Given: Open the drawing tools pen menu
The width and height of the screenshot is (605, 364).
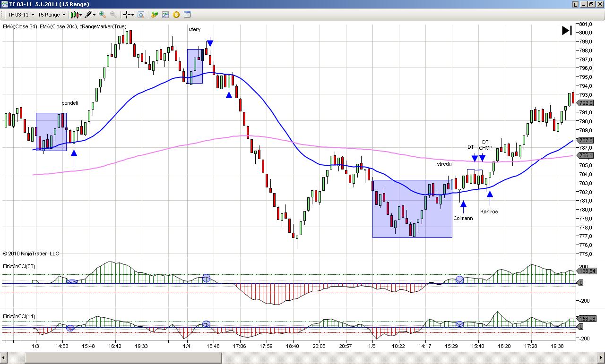Looking at the screenshot, I should (90, 15).
